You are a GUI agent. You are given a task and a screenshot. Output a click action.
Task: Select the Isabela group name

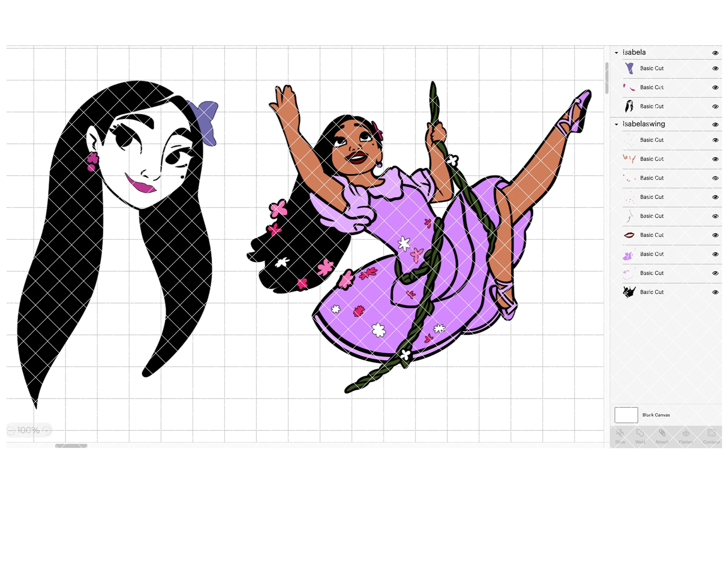[x=634, y=52]
